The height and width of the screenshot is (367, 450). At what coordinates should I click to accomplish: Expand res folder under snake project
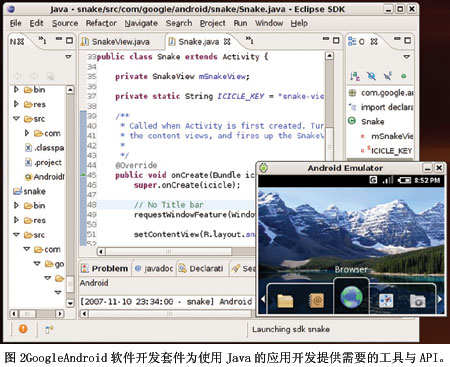pos(16,220)
